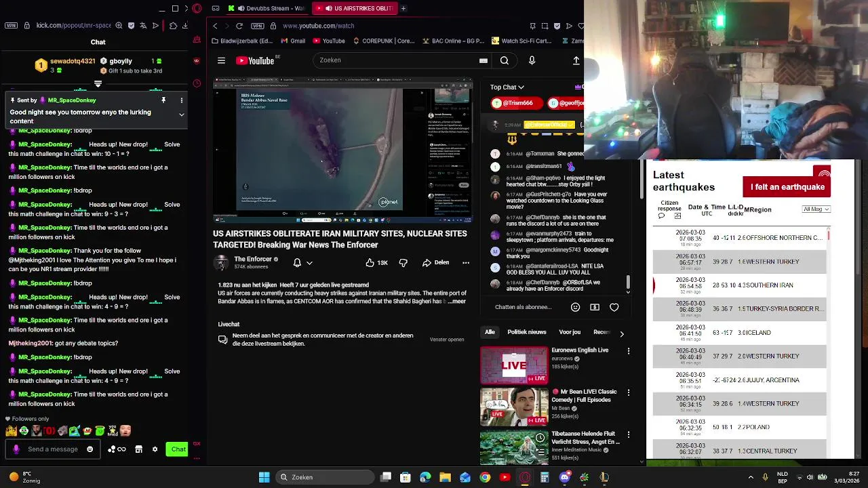Open Chrome from the Windows taskbar
Screen dimensions: 868x488
[x=485, y=477]
